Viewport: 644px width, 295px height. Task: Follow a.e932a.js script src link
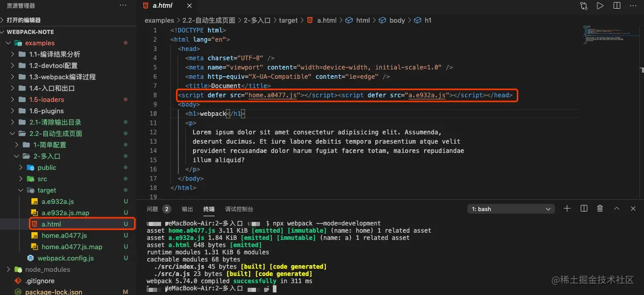pos(427,95)
